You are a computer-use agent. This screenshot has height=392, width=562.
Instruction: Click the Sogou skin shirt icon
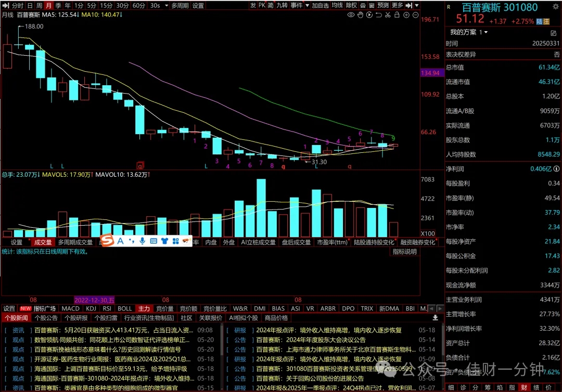tap(164, 241)
